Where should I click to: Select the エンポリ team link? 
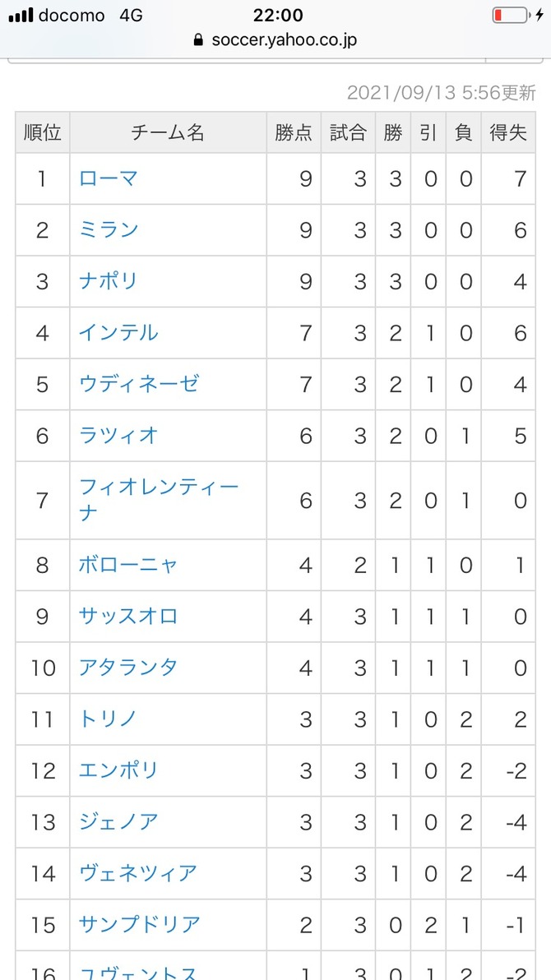pyautogui.click(x=118, y=770)
